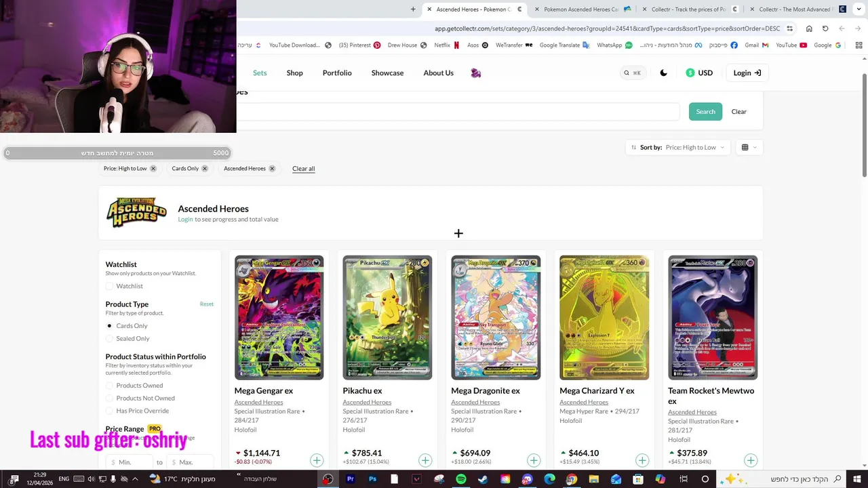Click the browser reload icon
The height and width of the screenshot is (488, 868).
[825, 28]
